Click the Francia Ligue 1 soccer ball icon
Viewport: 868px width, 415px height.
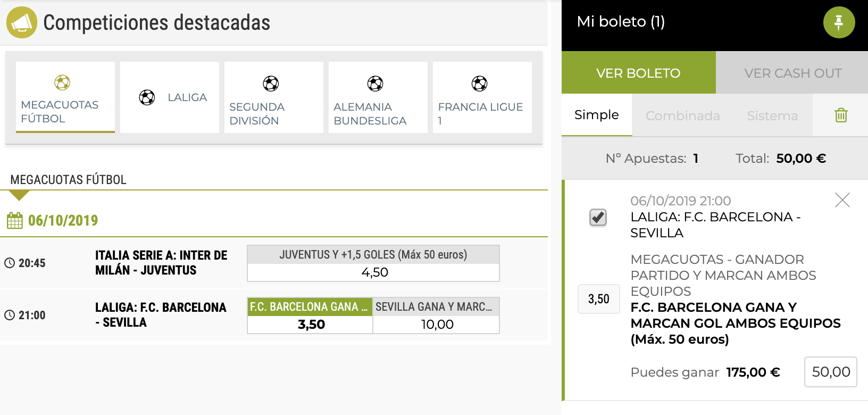click(x=479, y=84)
